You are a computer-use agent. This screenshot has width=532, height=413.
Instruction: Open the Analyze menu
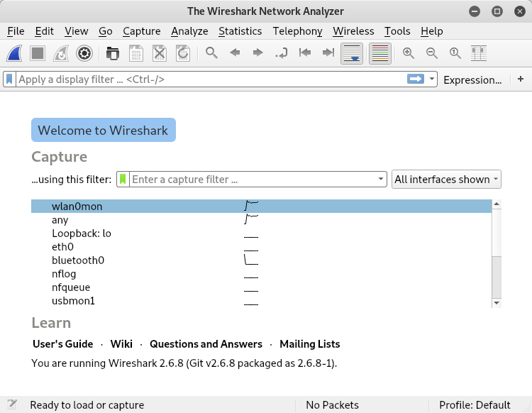[189, 31]
